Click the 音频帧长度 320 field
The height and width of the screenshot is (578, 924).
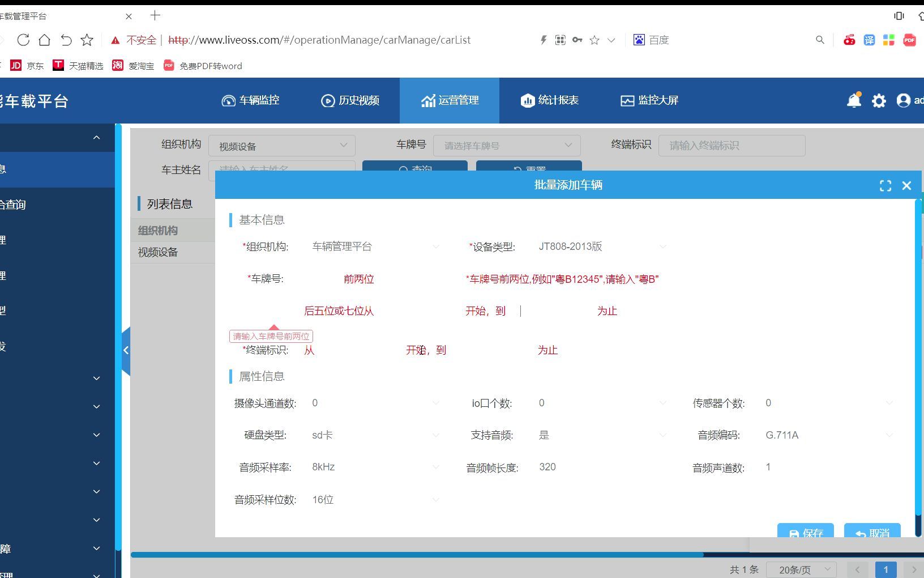coord(601,467)
